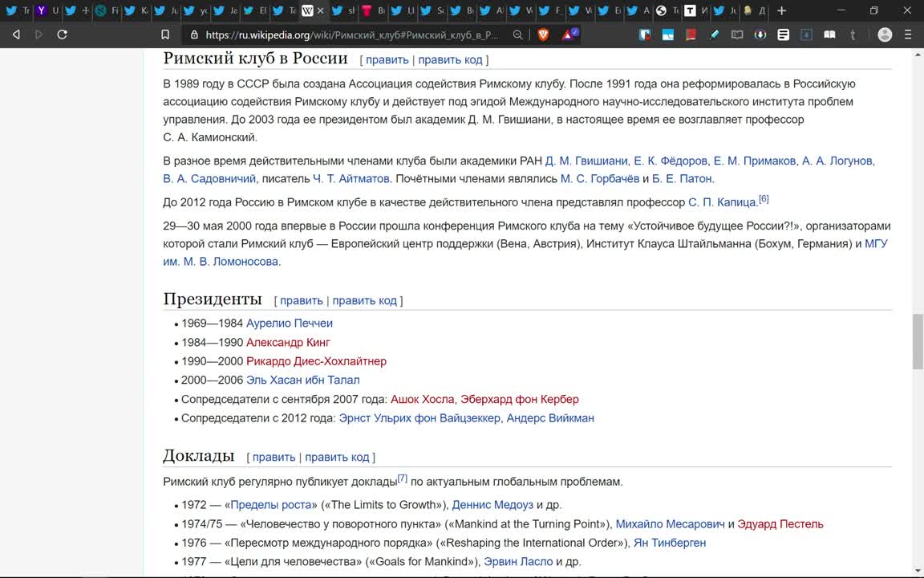Open Д. М. Гвишиани link
The width and height of the screenshot is (924, 578).
pyautogui.click(x=586, y=161)
